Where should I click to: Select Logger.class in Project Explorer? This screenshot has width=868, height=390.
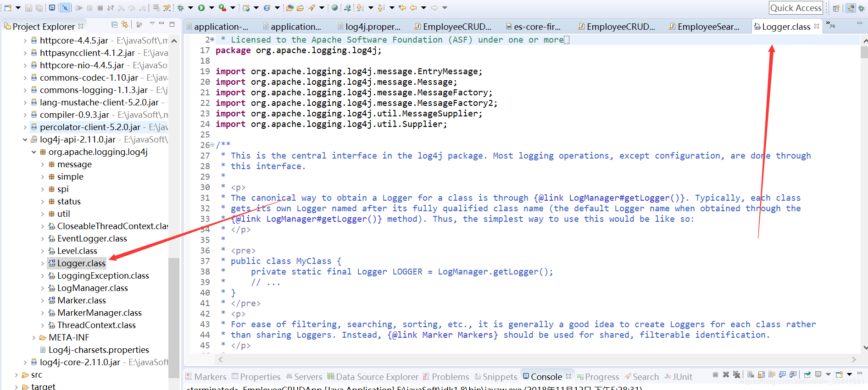pos(77,263)
